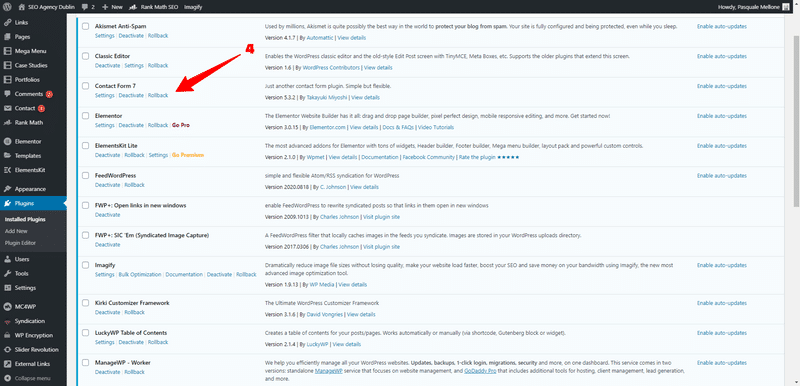
Task: Click the WP Encryption sidebar icon
Action: tap(7, 335)
